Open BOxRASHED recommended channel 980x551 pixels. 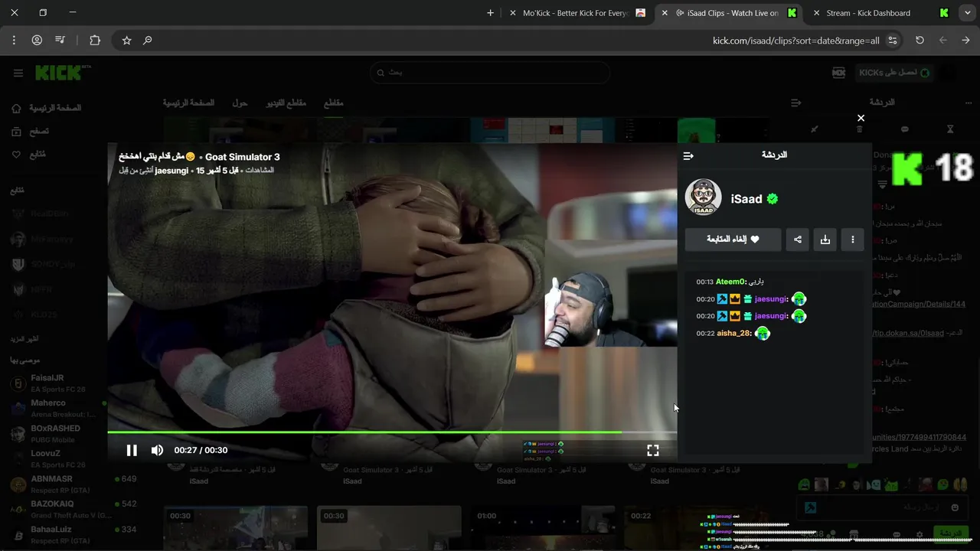pyautogui.click(x=57, y=433)
